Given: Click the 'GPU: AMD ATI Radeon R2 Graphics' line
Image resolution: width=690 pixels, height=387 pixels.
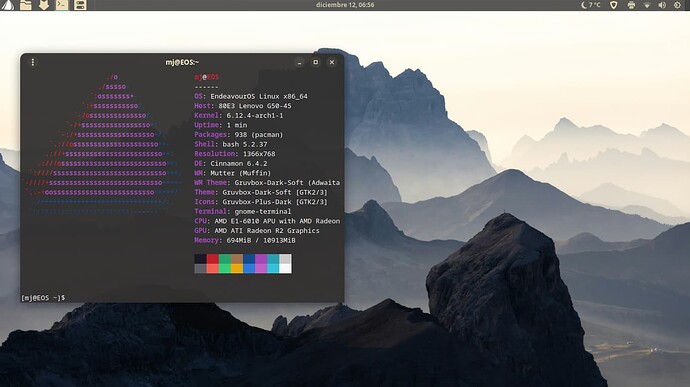Looking at the screenshot, I should tap(257, 231).
